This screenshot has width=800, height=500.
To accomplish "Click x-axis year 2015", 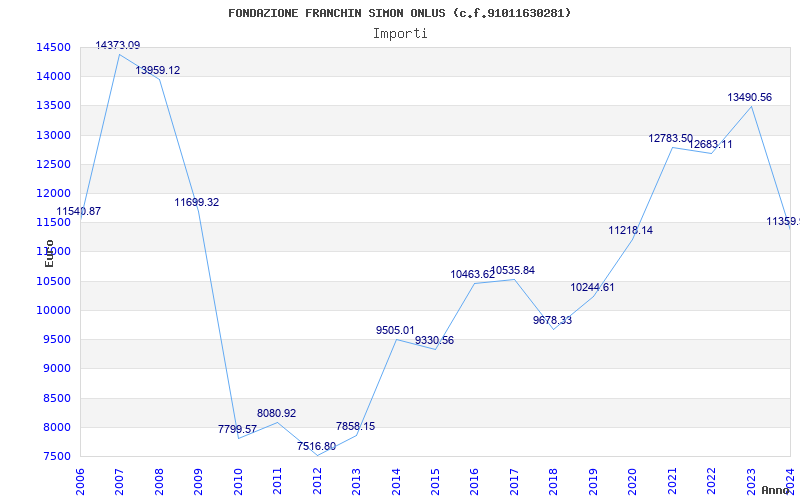I will click(x=435, y=481).
